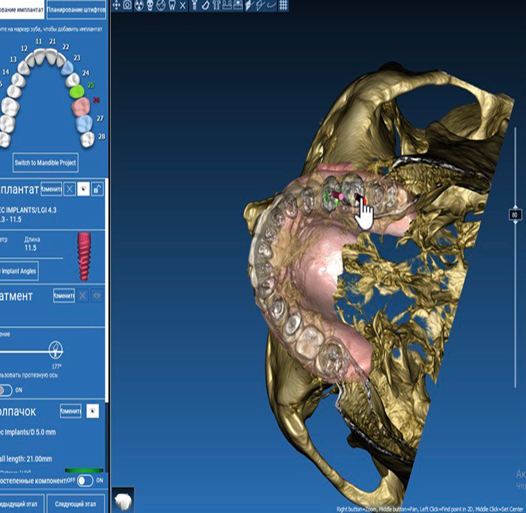Click the camera snapshot icon in toolbar
The width and height of the screenshot is (526, 513).
127,5
